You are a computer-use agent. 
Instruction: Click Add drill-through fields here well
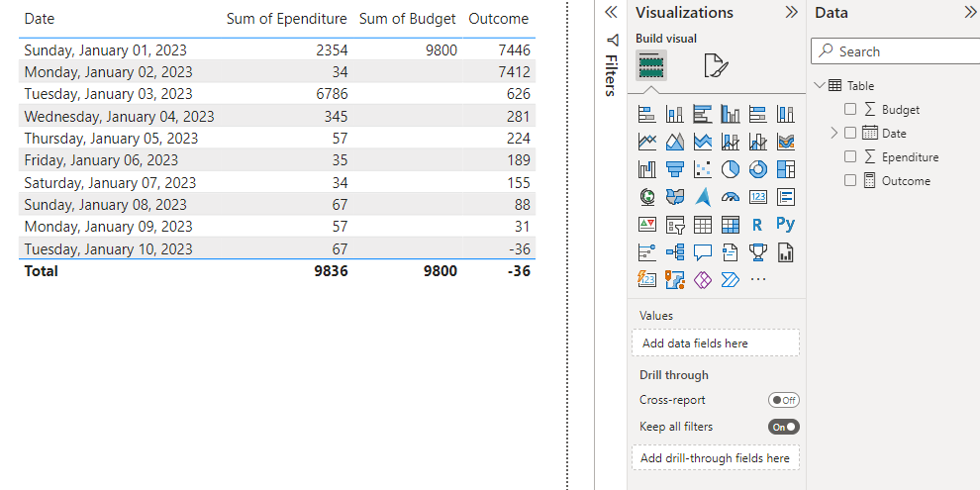coord(716,458)
